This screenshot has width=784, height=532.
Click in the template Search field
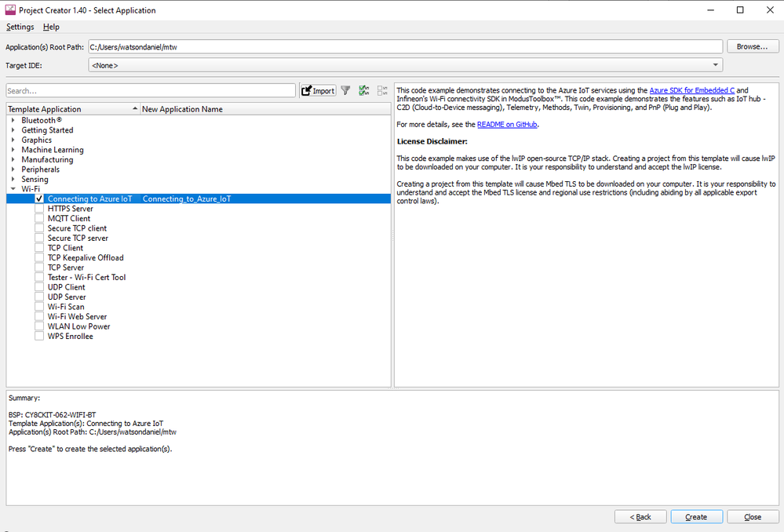151,91
